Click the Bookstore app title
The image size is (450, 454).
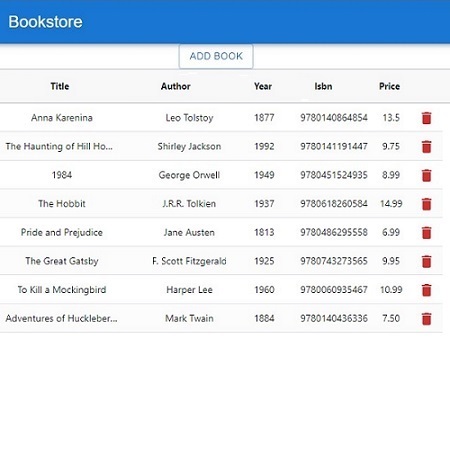tap(45, 22)
